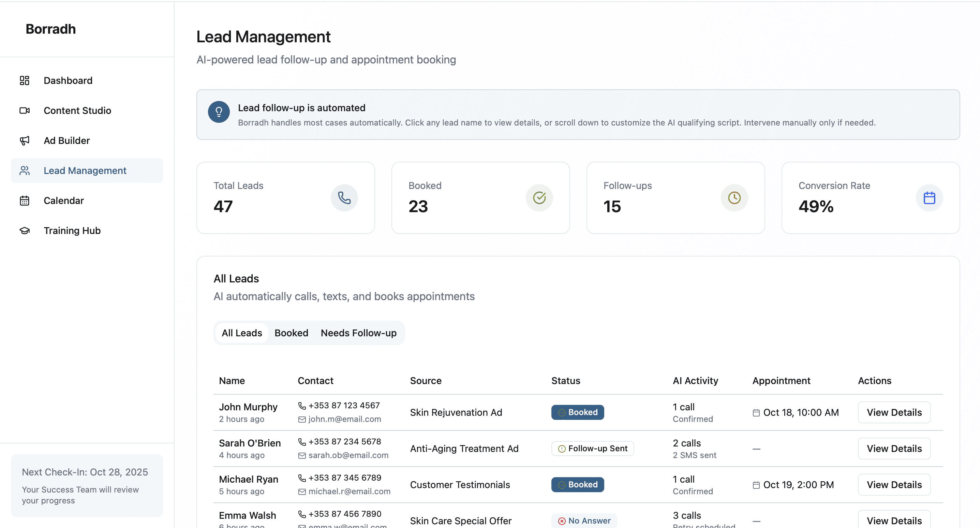Select the Training Hub graduation cap icon
This screenshot has height=528, width=980.
(24, 230)
